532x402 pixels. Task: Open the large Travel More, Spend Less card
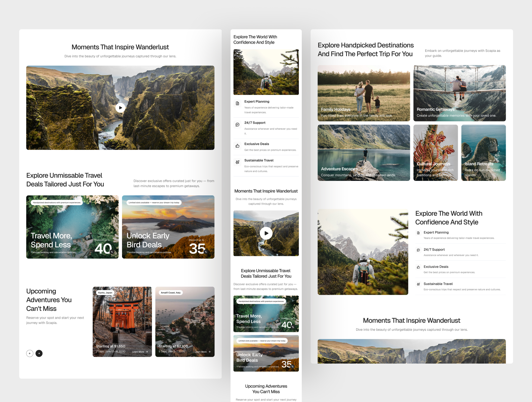72,227
